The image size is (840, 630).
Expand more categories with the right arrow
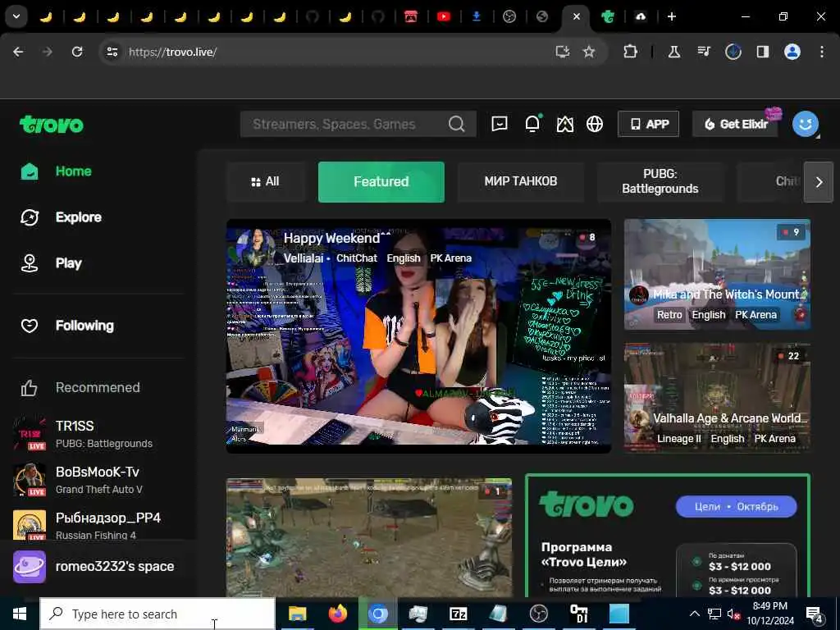point(819,182)
